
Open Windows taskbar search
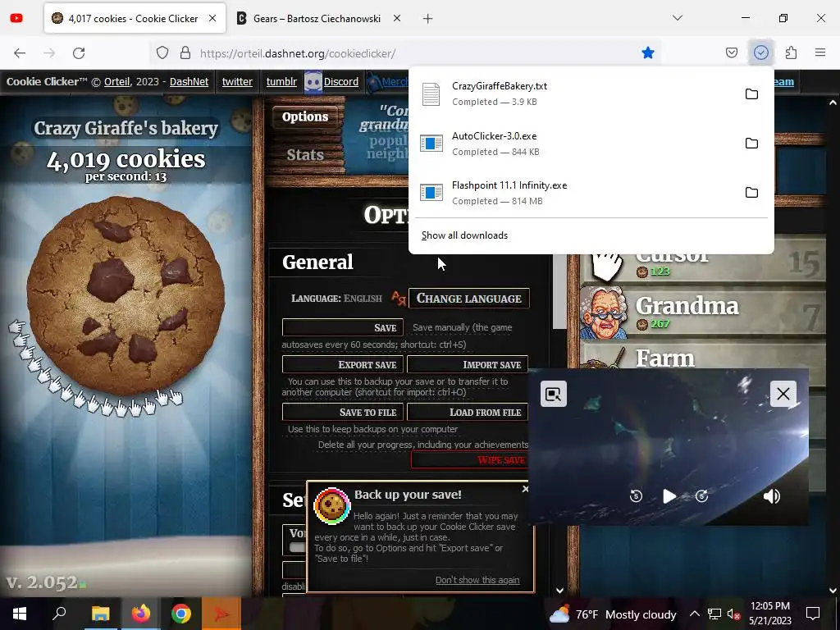tap(59, 614)
